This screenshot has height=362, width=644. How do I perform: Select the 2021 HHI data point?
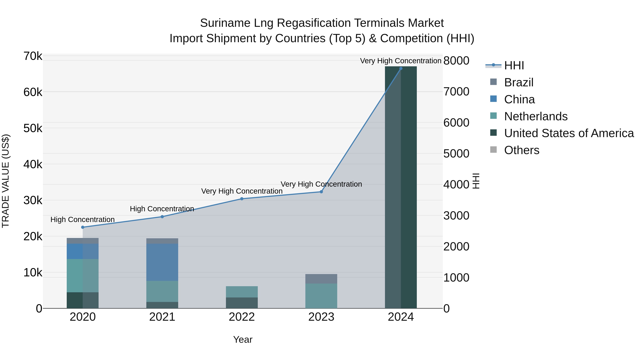point(162,217)
